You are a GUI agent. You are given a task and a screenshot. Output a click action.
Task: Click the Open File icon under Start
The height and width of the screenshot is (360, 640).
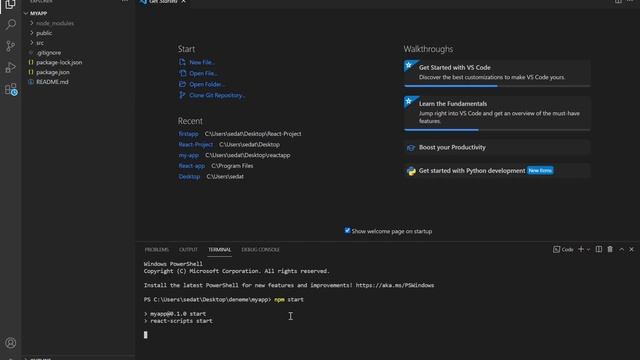coord(182,73)
